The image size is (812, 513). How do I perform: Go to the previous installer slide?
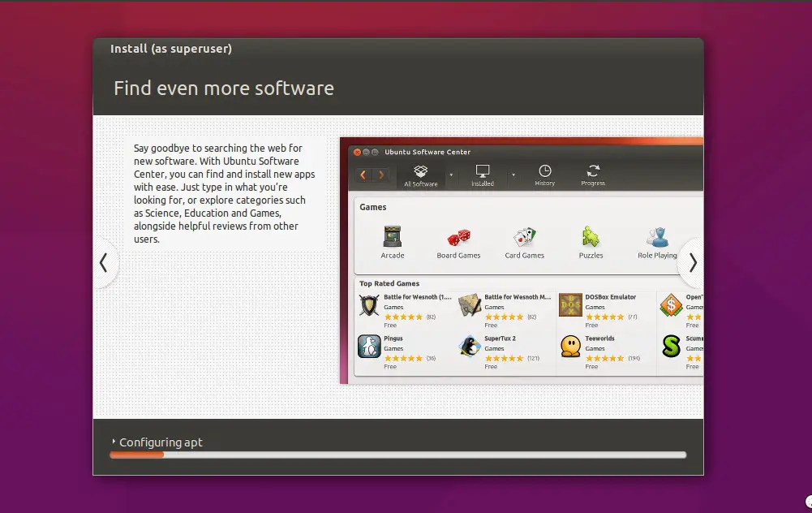pos(104,263)
